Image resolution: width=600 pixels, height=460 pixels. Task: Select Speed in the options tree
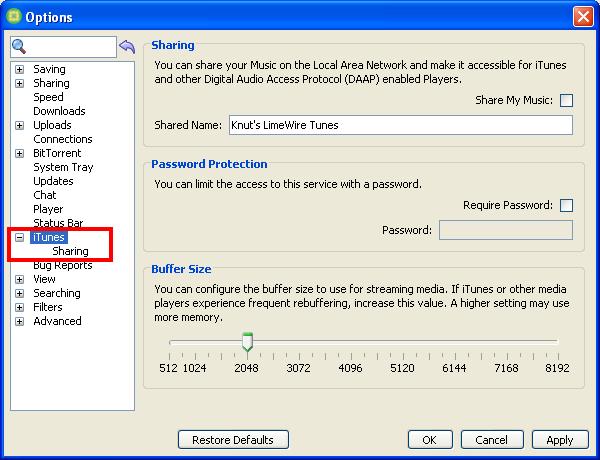48,97
